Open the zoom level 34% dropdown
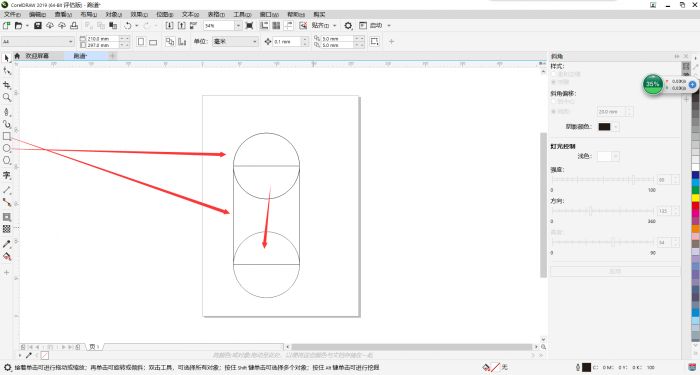700x375 pixels. [x=238, y=25]
